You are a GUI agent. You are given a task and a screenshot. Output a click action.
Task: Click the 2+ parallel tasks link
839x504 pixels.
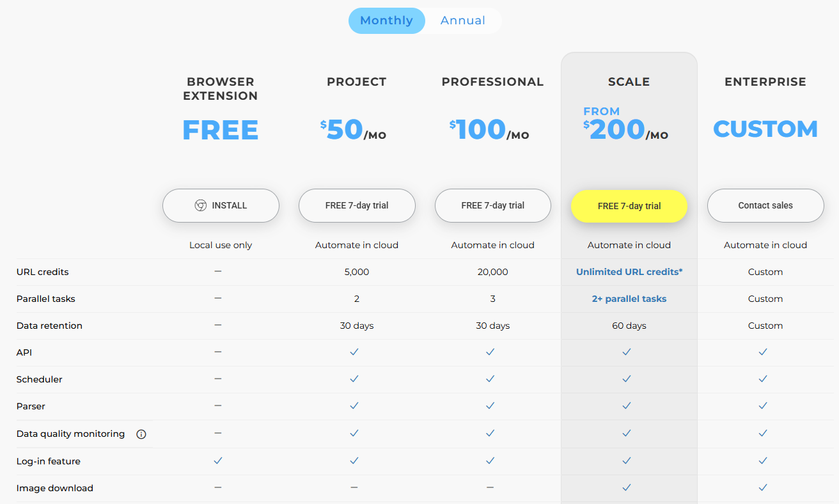629,298
